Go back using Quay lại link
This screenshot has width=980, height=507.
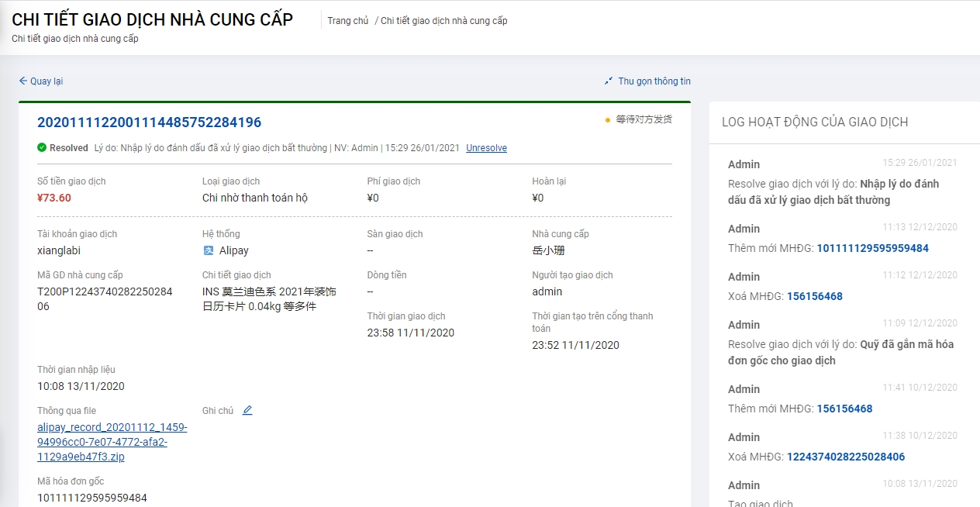46,81
